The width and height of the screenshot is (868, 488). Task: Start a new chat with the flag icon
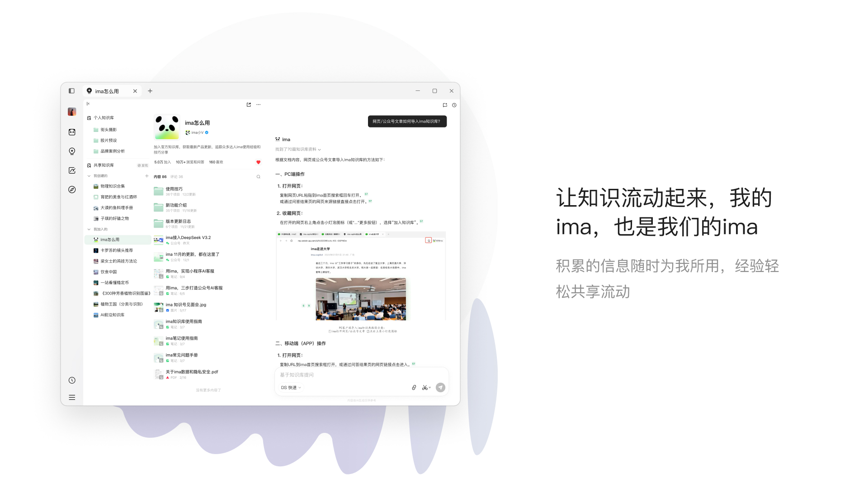tap(445, 105)
